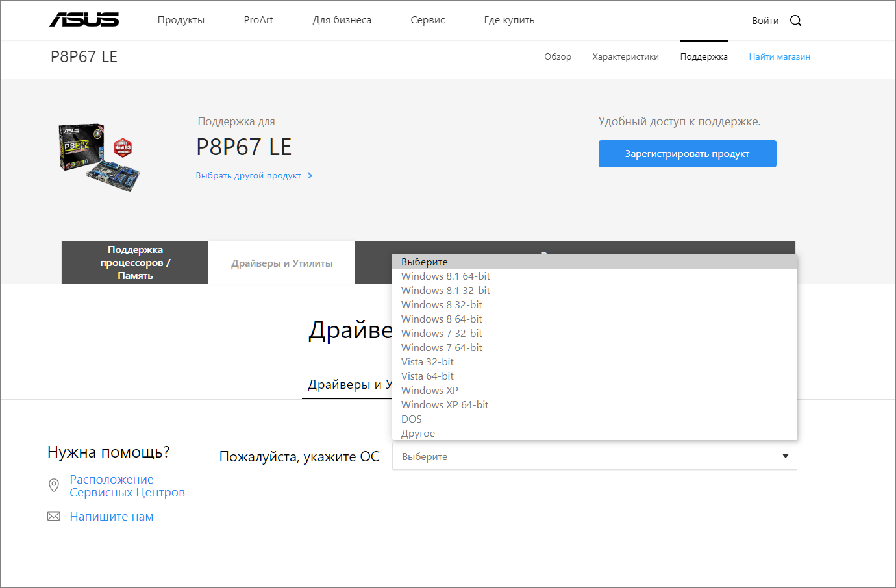The height and width of the screenshot is (588, 896).
Task: Open Расположение Сервисных Центров link
Action: 127,485
